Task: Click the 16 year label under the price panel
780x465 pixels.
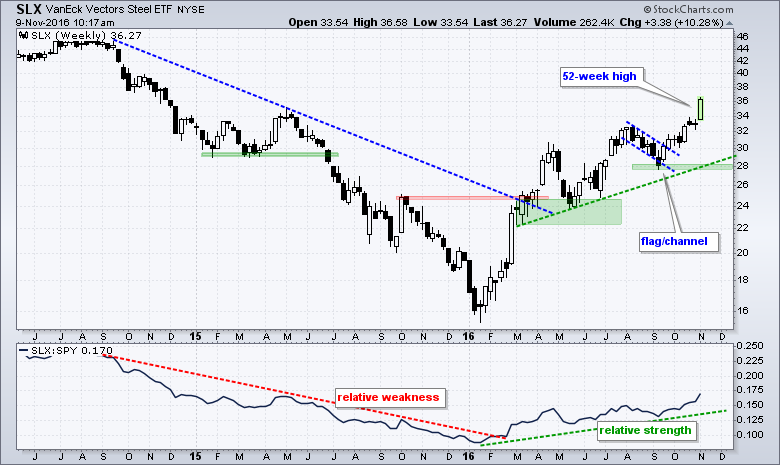Action: 469,336
